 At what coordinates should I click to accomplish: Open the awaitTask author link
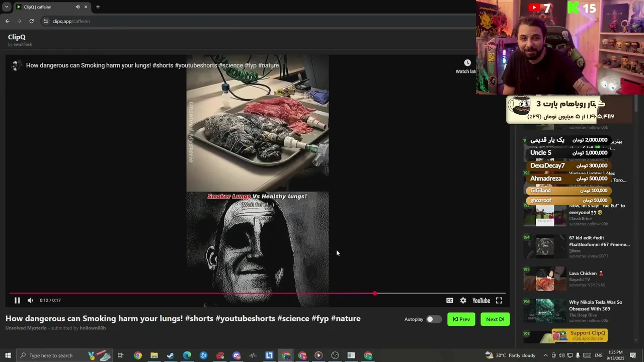click(x=23, y=44)
